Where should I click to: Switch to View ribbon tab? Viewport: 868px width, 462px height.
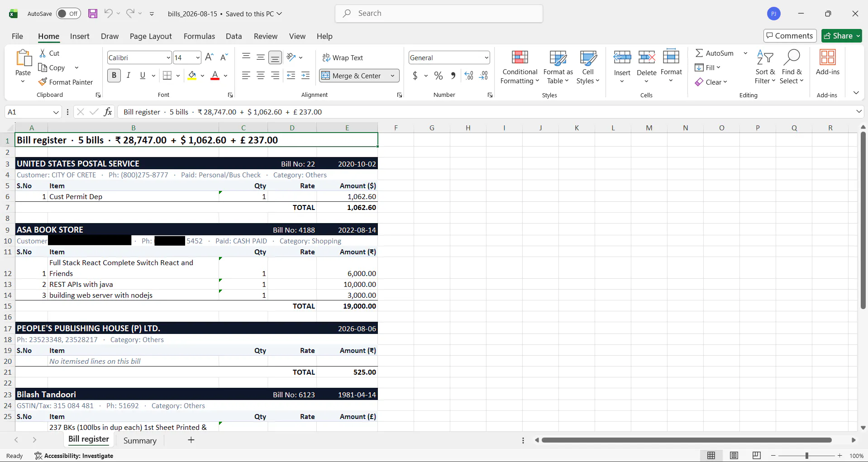(x=297, y=36)
